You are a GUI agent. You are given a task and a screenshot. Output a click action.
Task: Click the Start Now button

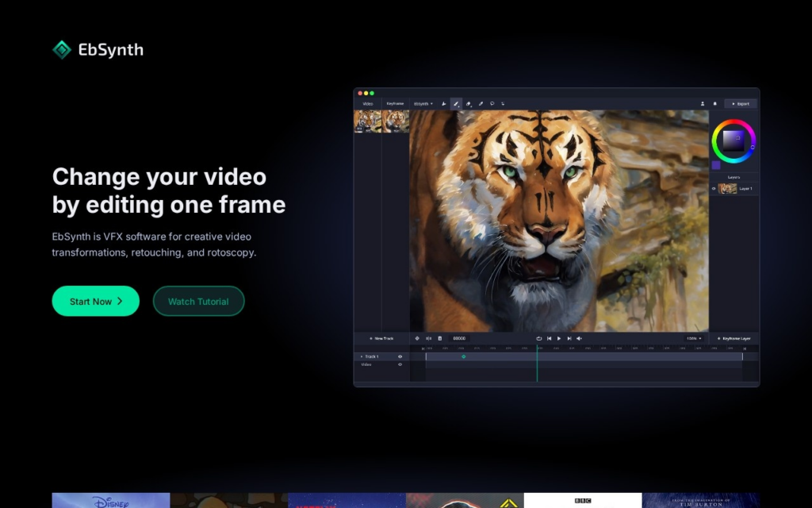[96, 301]
